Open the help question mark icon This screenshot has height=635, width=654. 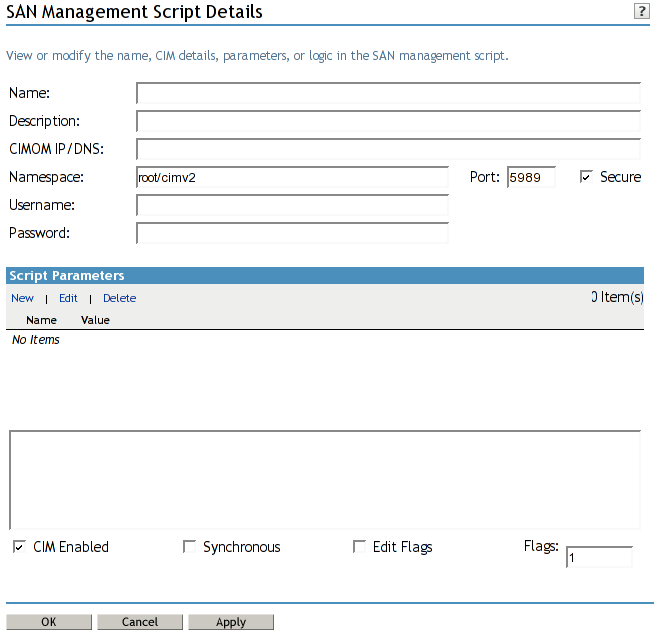[641, 11]
